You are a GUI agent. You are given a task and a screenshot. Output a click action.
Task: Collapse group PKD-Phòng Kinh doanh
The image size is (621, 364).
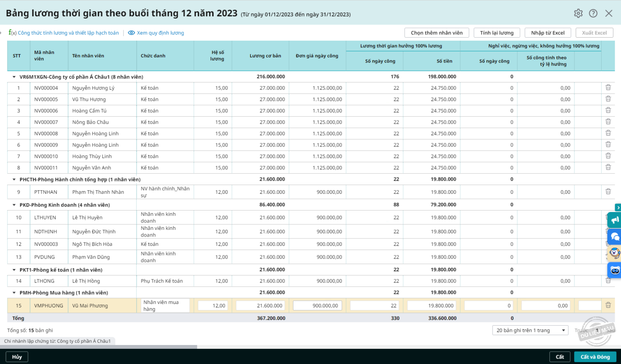point(14,205)
